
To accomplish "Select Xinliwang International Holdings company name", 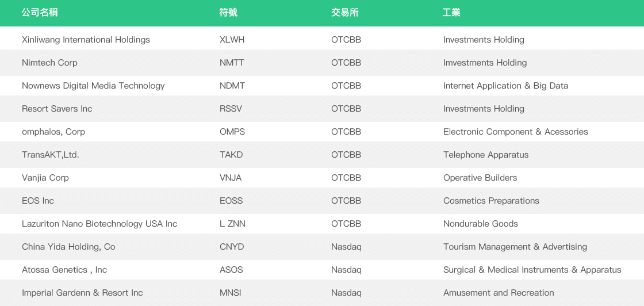I will (x=86, y=40).
